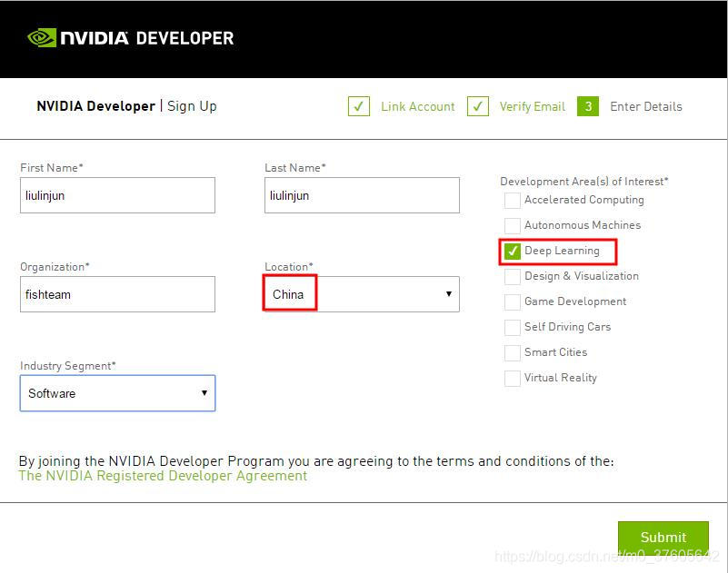Focus the First Name input field
The width and height of the screenshot is (728, 573).
tap(117, 195)
